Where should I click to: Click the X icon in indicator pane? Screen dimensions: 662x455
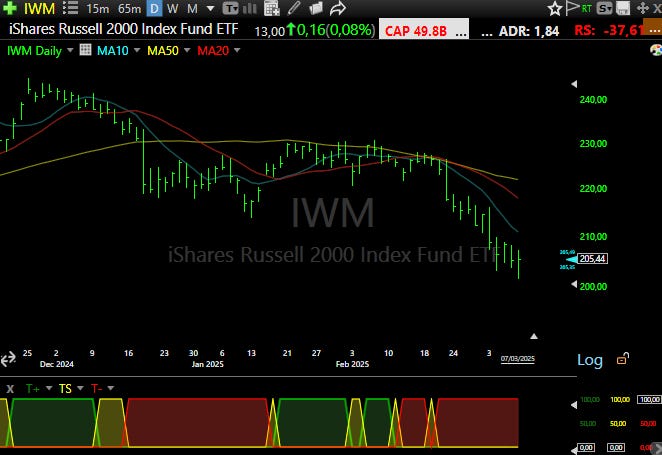10,389
